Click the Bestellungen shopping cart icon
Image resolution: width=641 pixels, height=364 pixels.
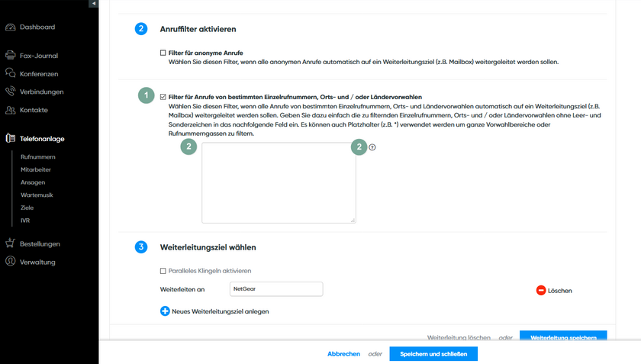tap(11, 243)
